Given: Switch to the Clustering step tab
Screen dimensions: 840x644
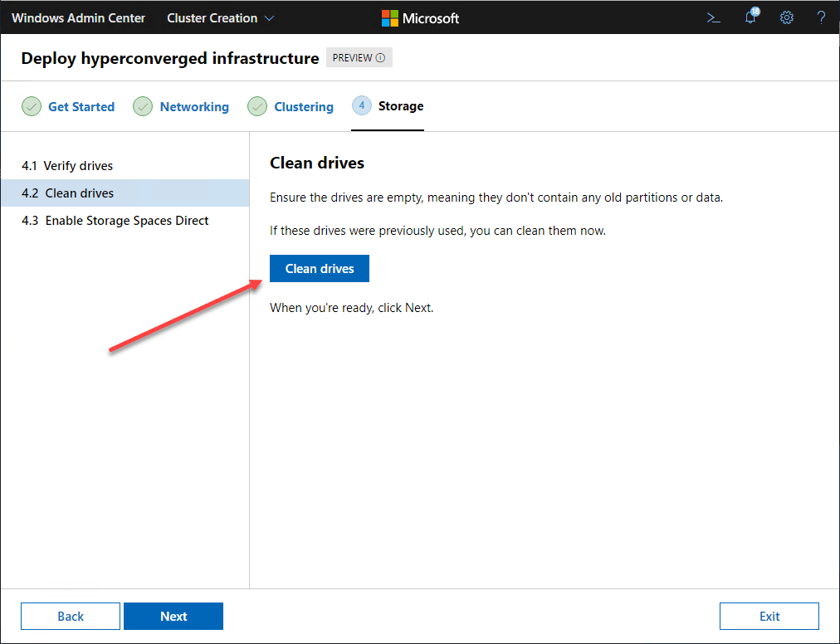Looking at the screenshot, I should [x=304, y=106].
